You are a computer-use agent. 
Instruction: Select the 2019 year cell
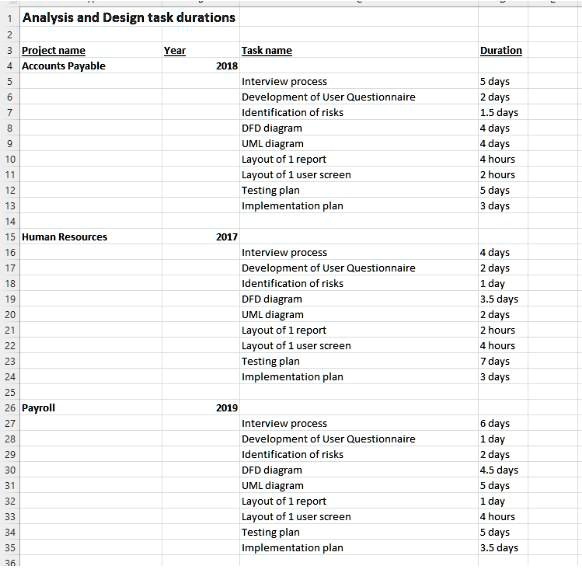200,408
